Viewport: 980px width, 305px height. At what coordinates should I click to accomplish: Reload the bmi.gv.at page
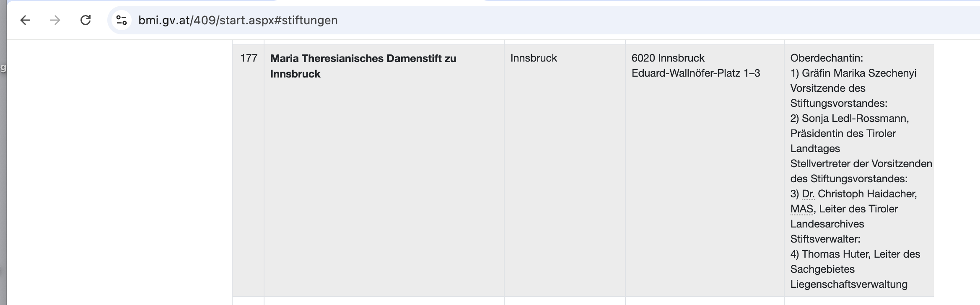86,20
